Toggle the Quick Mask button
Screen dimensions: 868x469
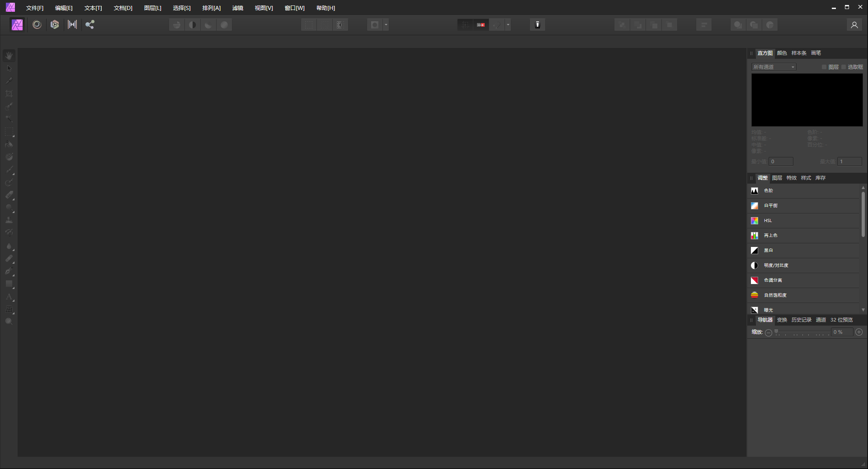pyautogui.click(x=375, y=25)
